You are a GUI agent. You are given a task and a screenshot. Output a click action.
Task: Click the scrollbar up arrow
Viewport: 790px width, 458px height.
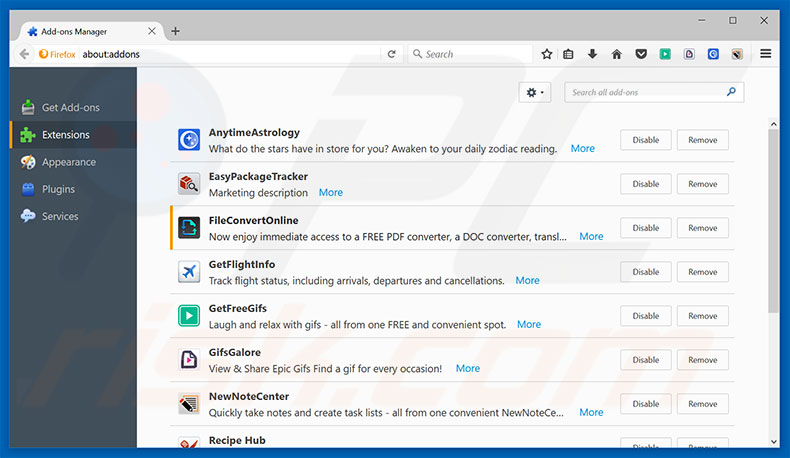(x=773, y=124)
